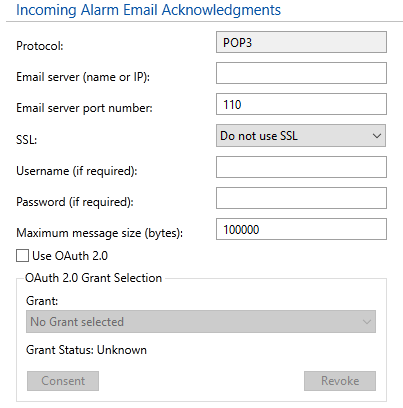The image size is (403, 408).
Task: Click the Do not use SSL text
Action: point(259,136)
